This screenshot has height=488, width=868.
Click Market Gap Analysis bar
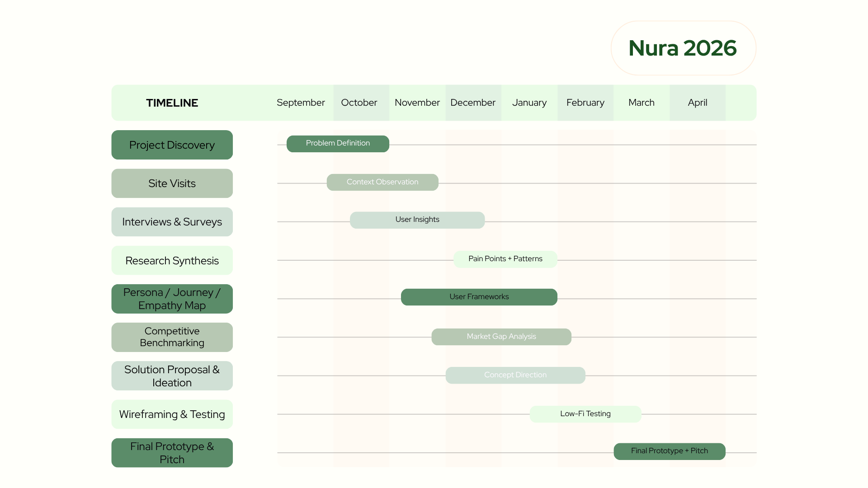coord(501,337)
